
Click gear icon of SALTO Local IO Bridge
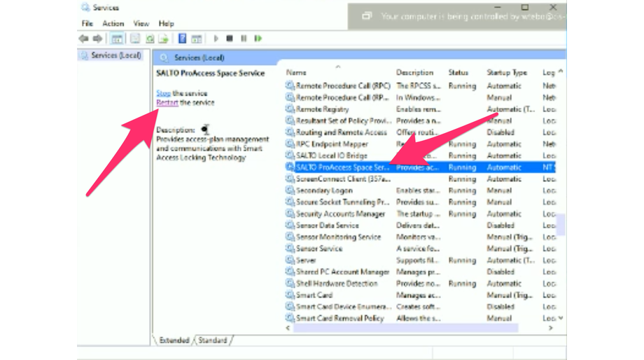click(290, 155)
